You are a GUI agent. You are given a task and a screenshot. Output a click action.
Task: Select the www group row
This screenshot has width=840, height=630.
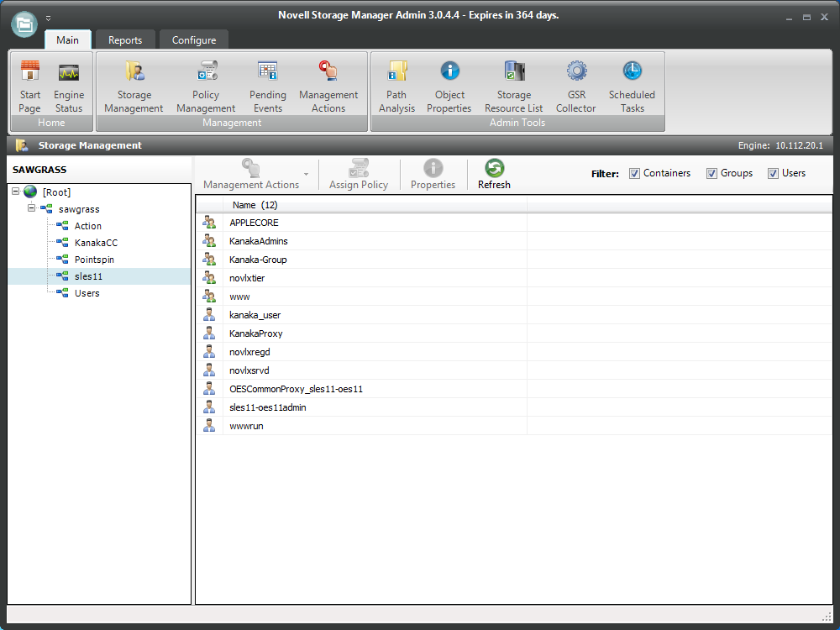coord(514,297)
